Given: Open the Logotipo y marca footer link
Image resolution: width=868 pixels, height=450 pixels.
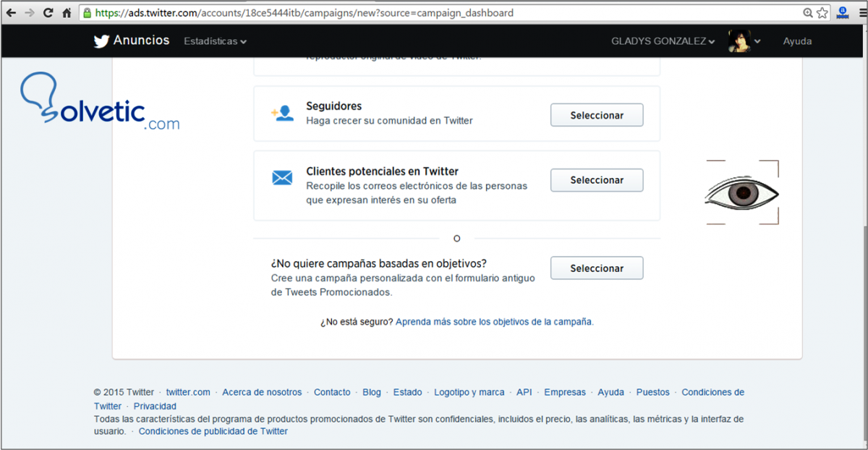Looking at the screenshot, I should tap(469, 392).
